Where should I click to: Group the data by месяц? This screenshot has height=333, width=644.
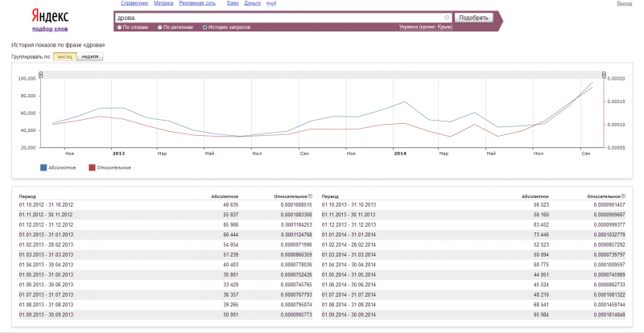pyautogui.click(x=65, y=56)
